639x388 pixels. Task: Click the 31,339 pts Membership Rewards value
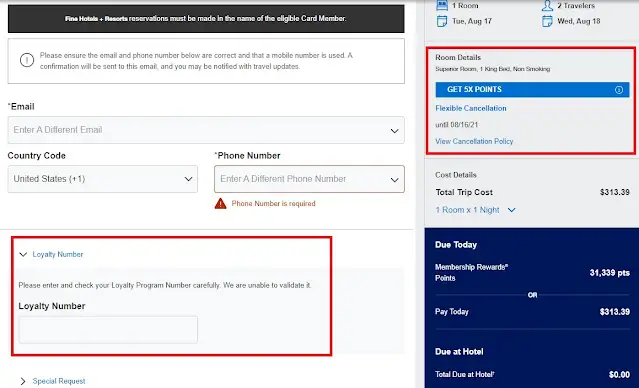[610, 273]
